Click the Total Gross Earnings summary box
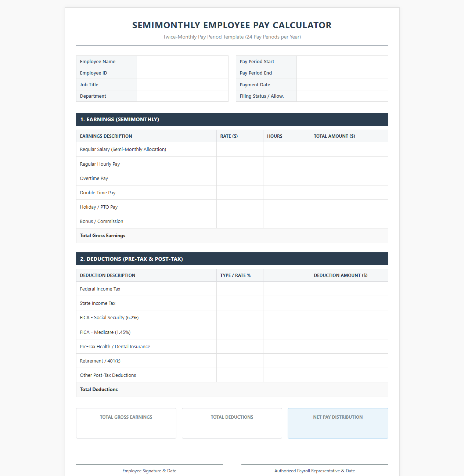464x476 pixels. [126, 423]
